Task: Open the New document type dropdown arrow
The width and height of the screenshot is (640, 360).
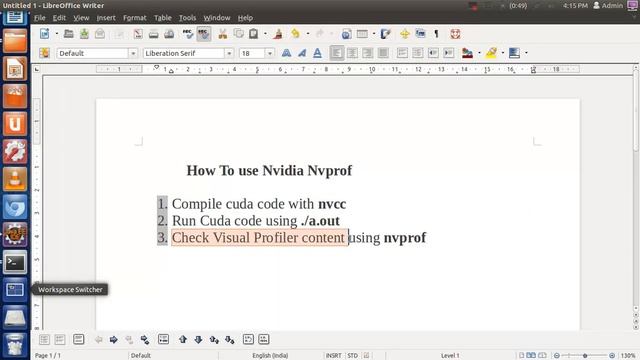Action: 56,34
